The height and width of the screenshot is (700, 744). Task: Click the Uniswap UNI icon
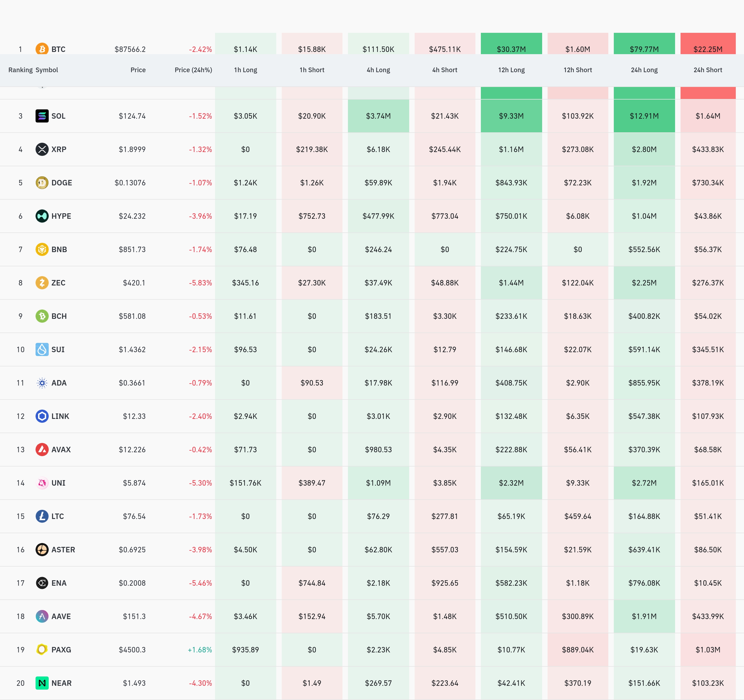click(42, 483)
